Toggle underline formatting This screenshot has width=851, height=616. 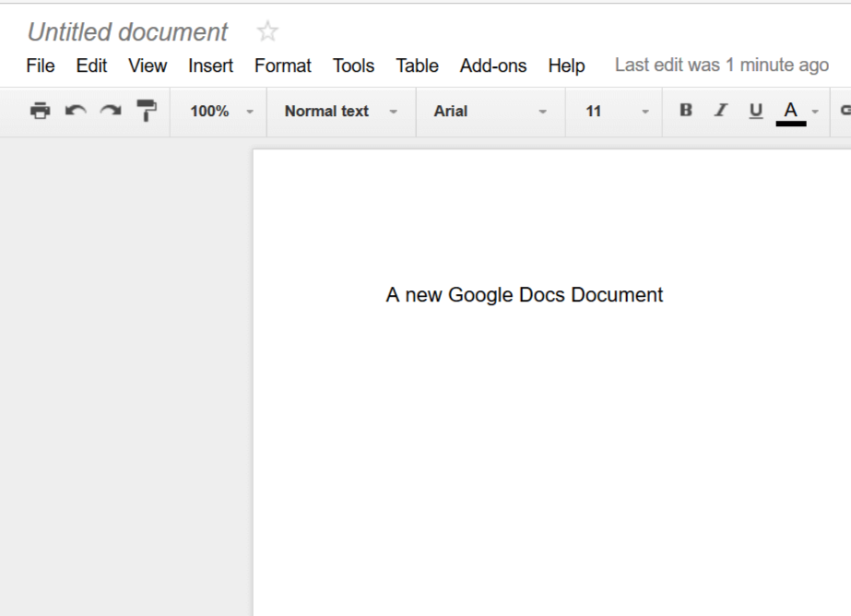coord(755,111)
